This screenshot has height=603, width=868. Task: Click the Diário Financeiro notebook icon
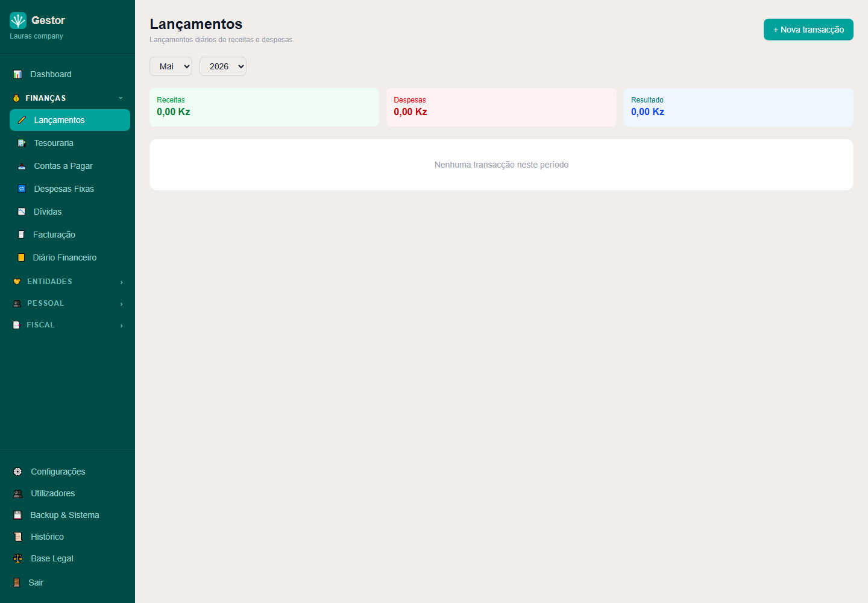pyautogui.click(x=21, y=257)
